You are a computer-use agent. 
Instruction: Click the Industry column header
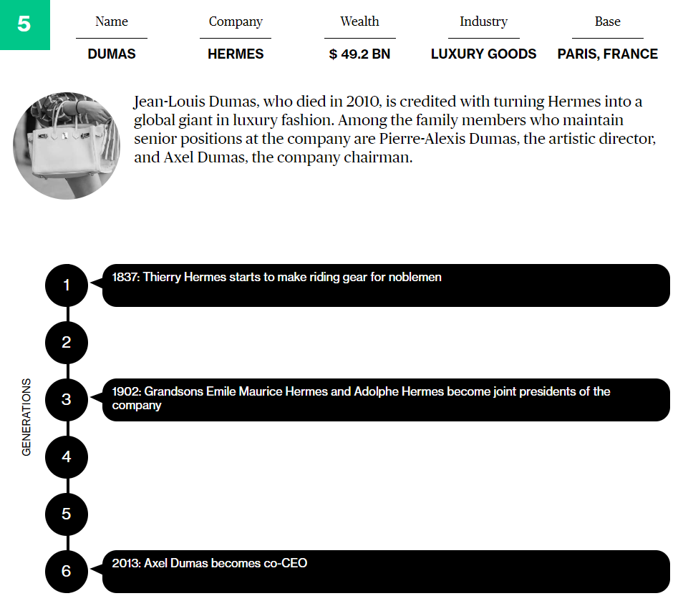tap(483, 21)
